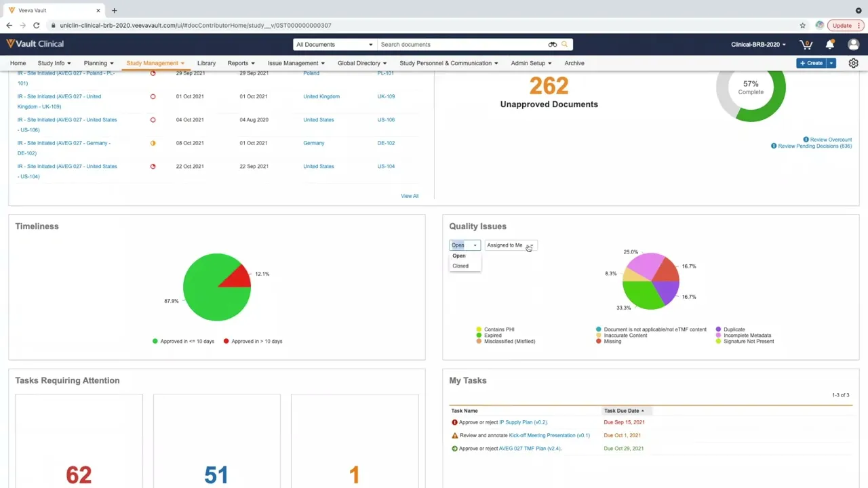Screen dimensions: 868x488
Task: Open the Kick-off Meeting Presentation (v0.1) link
Action: [x=549, y=435]
